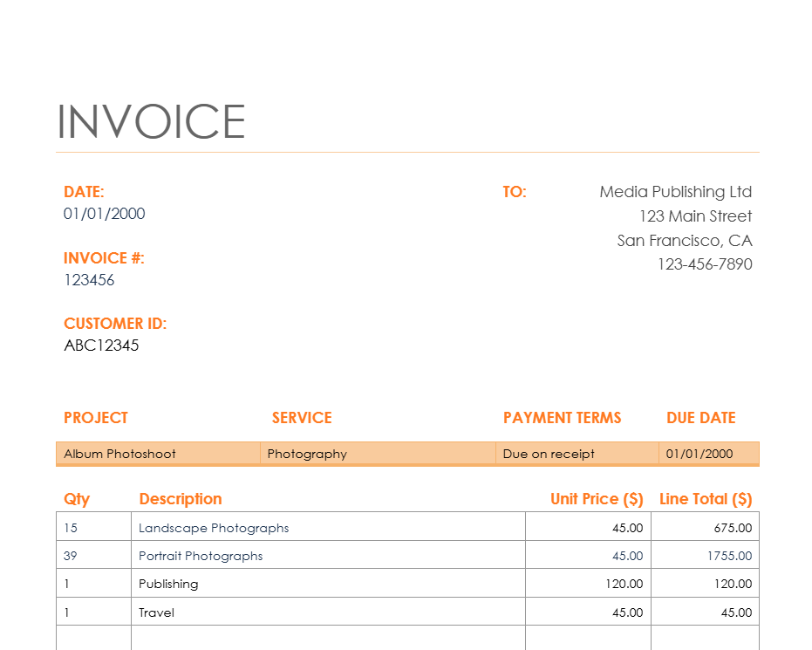Select the CUSTOMER ID: label
This screenshot has height=650, width=812.
(x=115, y=323)
